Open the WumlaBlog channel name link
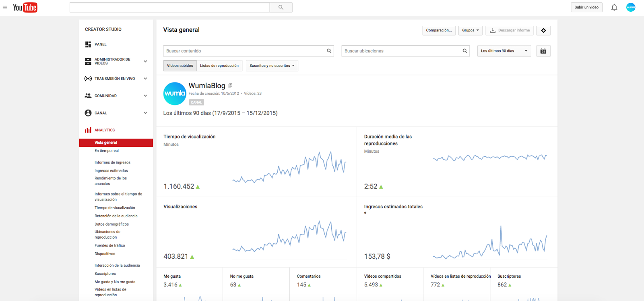Screen dimensions: 644x301 click(207, 86)
